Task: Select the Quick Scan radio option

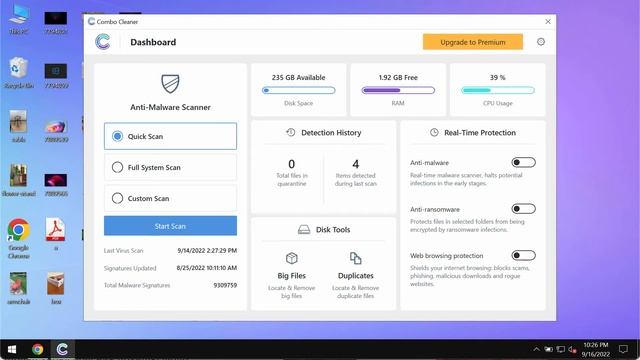Action: 170,136
